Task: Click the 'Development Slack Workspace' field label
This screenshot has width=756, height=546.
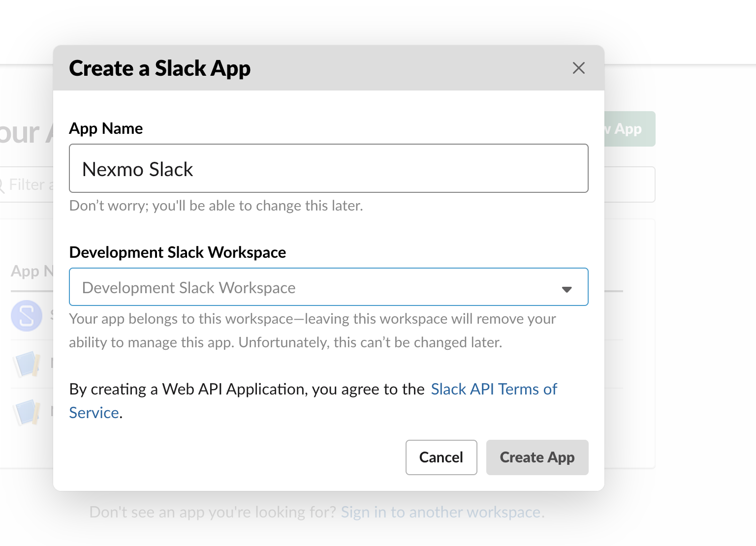Action: click(x=178, y=252)
